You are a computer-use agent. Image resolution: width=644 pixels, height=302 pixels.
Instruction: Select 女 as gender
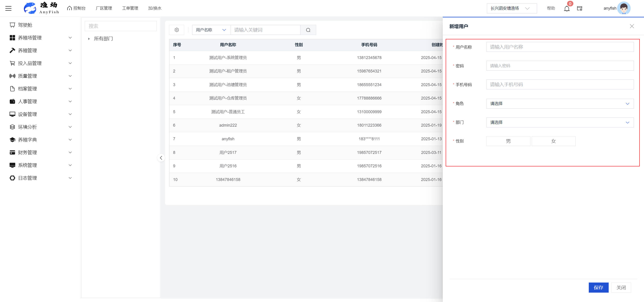553,141
